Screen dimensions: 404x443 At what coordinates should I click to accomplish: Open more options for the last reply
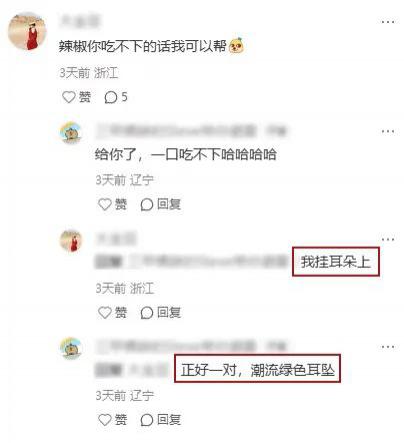pos(388,347)
